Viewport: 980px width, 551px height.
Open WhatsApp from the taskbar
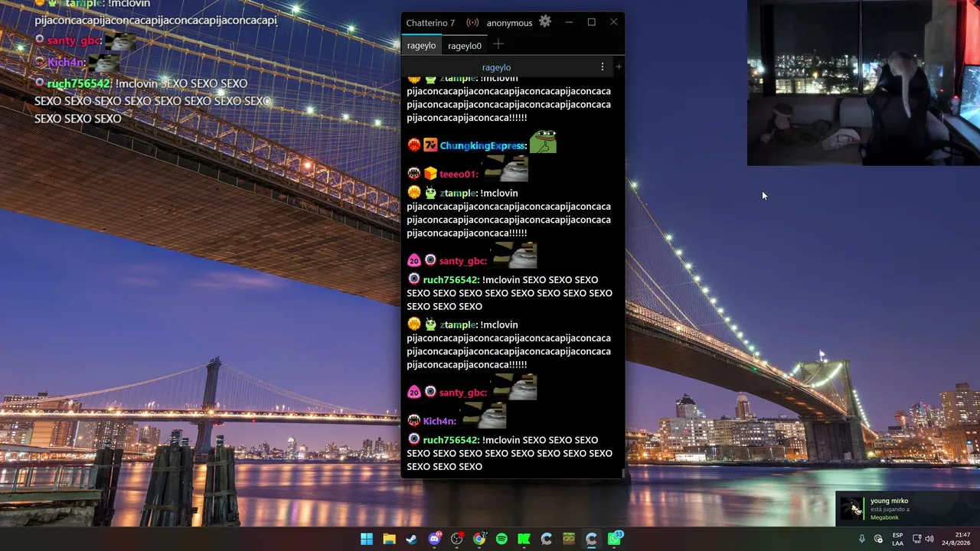(x=615, y=539)
